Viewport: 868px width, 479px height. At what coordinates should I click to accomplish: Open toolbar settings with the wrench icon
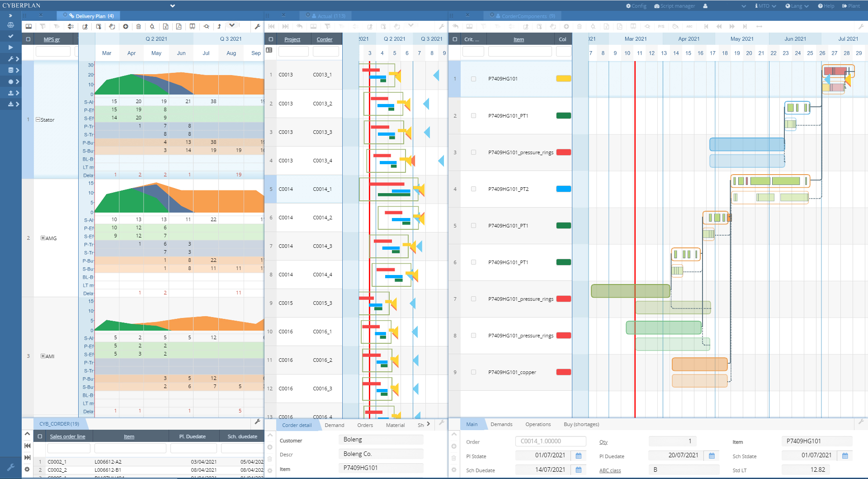click(x=257, y=27)
